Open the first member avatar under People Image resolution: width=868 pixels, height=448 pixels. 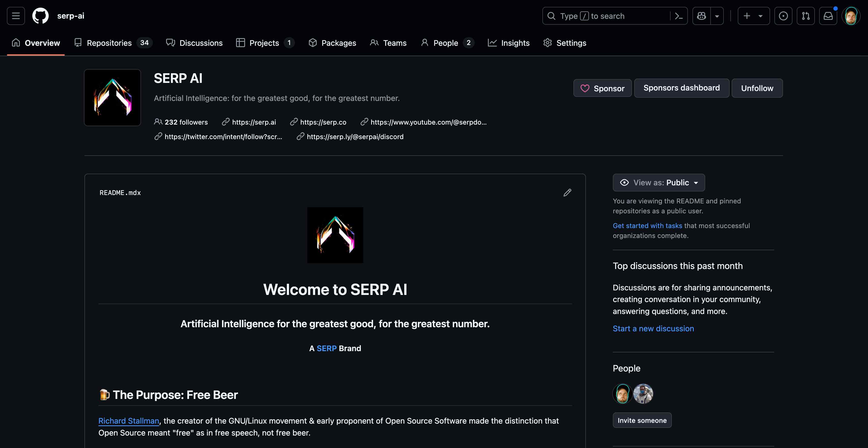(622, 393)
